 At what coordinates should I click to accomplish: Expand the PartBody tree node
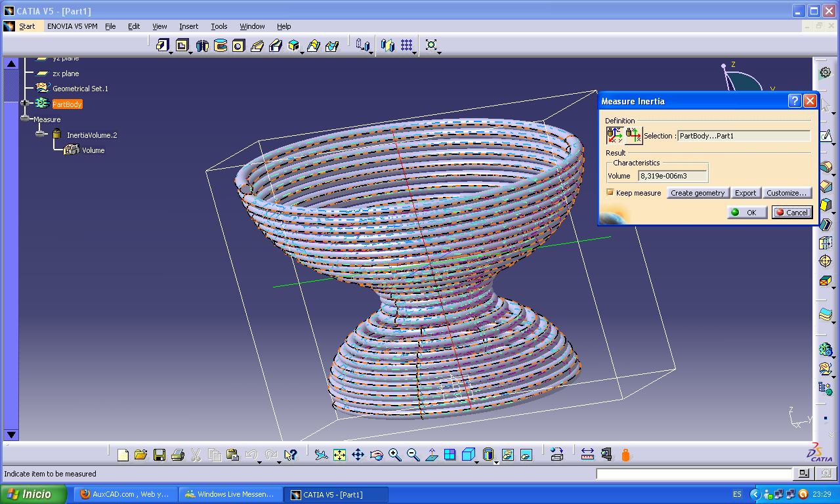click(26, 104)
